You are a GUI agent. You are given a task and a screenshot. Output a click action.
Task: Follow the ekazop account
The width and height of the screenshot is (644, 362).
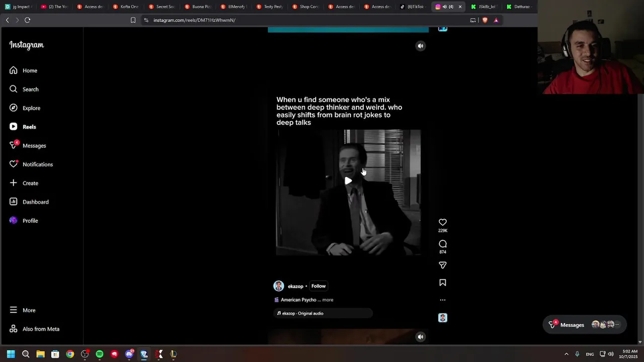(x=318, y=286)
